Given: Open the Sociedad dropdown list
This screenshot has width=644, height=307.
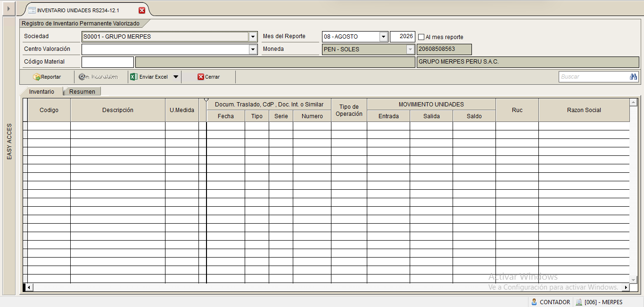Looking at the screenshot, I should click(x=253, y=37).
